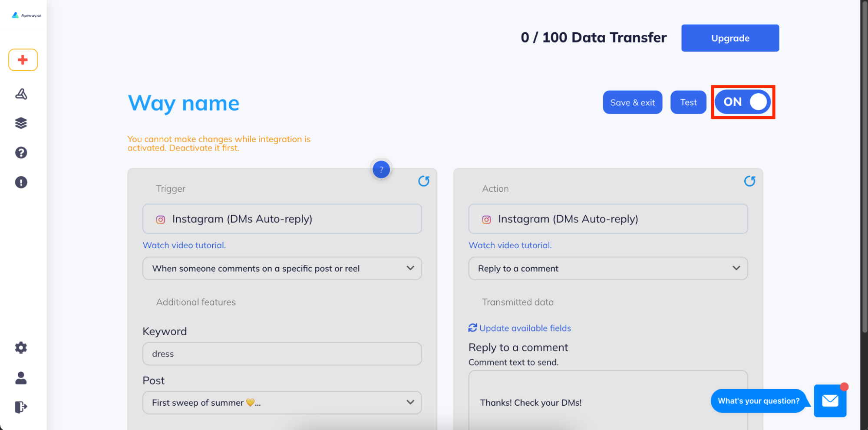The height and width of the screenshot is (430, 868).
Task: Click the Save & exit button
Action: [x=633, y=102]
